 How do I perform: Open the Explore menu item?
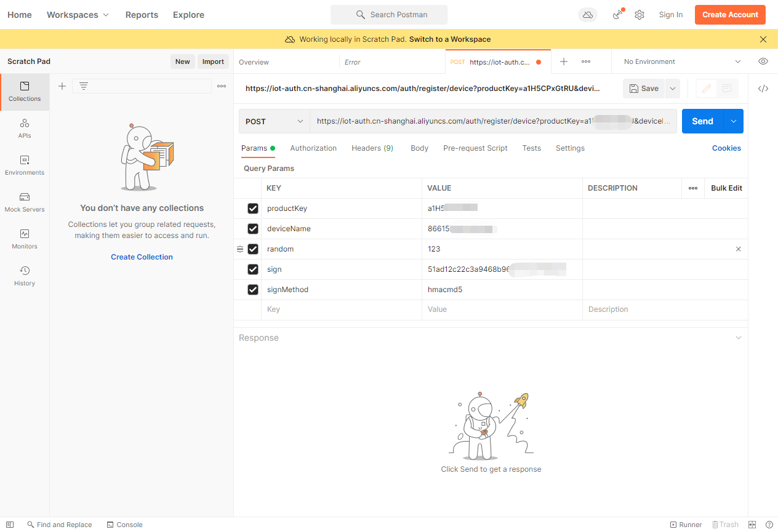pyautogui.click(x=188, y=15)
